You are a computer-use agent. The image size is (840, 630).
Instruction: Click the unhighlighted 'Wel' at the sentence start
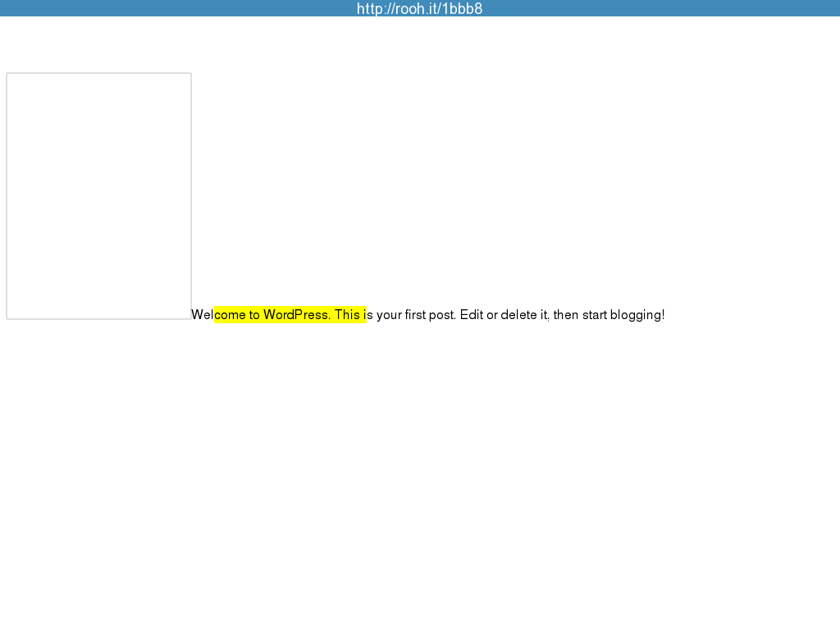[202, 315]
